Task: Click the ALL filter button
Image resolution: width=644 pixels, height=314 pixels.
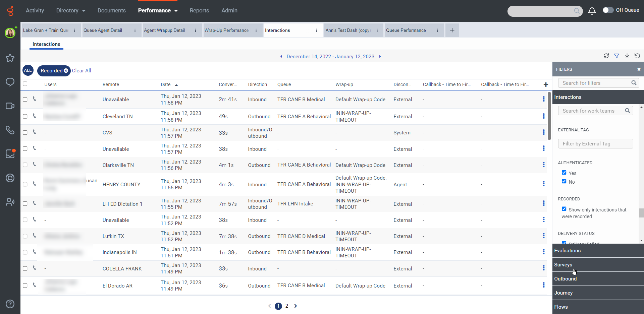Action: [28, 70]
